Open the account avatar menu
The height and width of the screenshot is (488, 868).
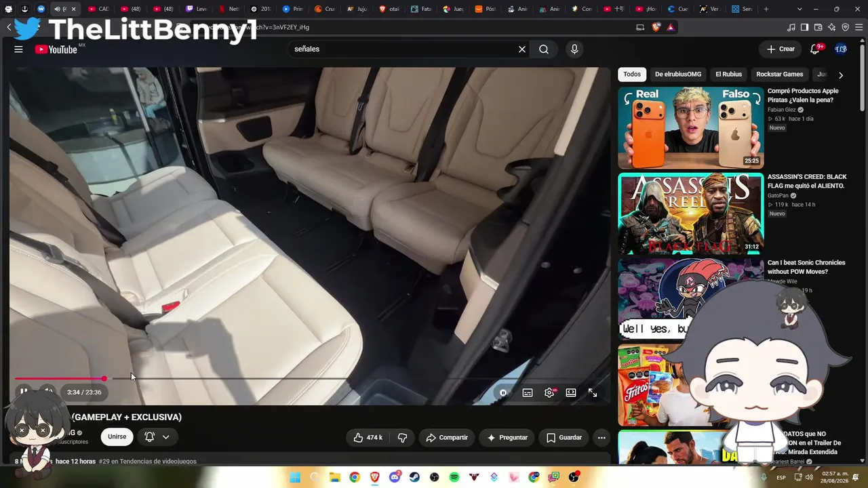[x=841, y=49]
